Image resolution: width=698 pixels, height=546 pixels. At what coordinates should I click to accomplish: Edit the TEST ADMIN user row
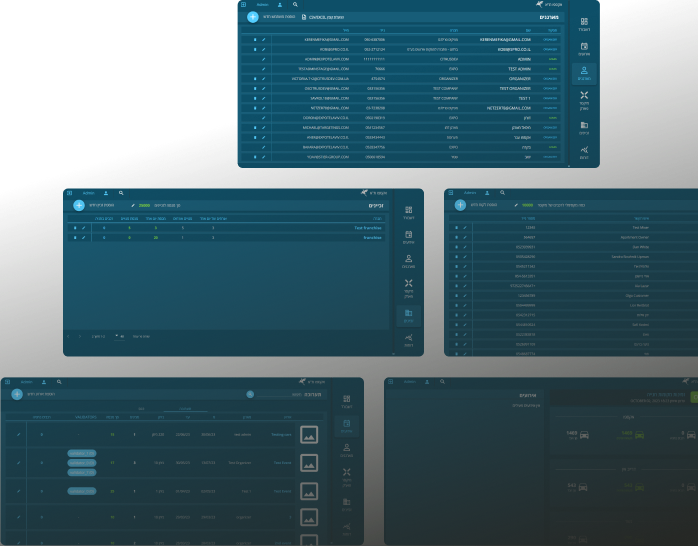pyautogui.click(x=264, y=69)
